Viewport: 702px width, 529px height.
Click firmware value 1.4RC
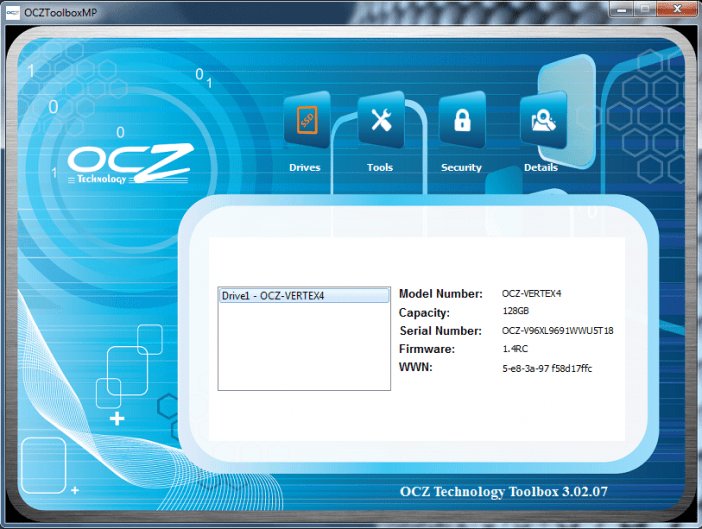515,349
